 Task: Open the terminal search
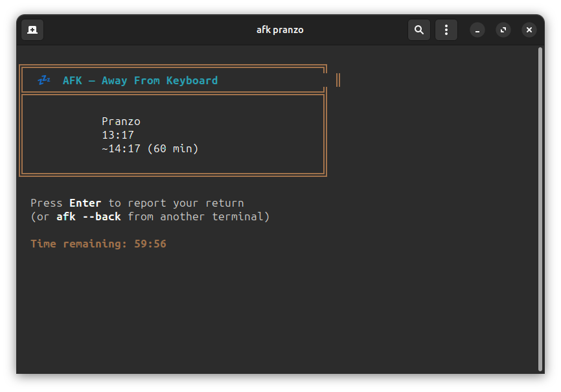coord(419,30)
